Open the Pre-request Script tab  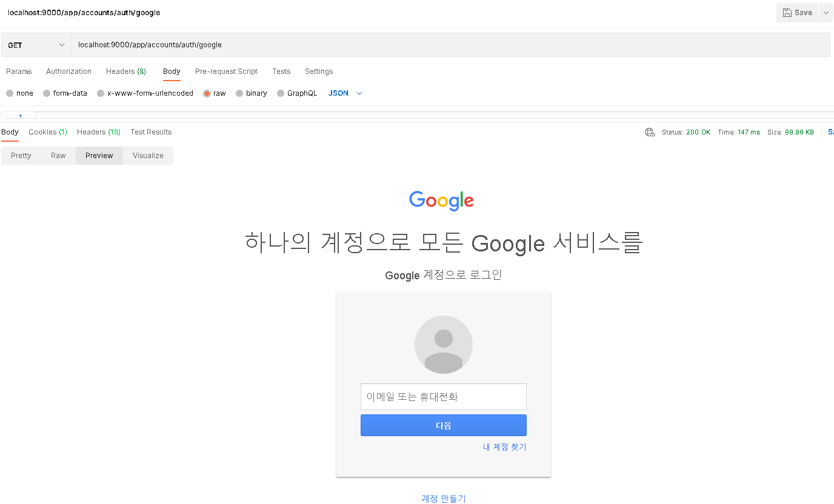[226, 71]
